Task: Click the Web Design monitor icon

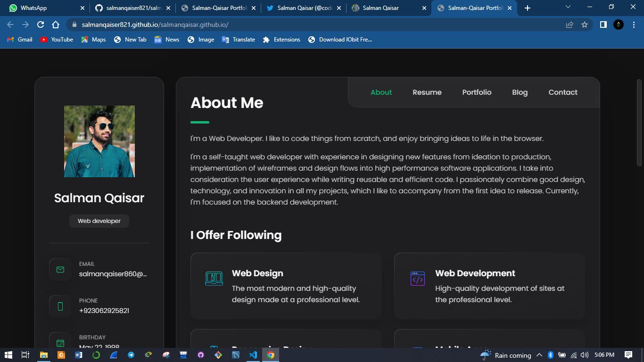Action: click(x=214, y=279)
